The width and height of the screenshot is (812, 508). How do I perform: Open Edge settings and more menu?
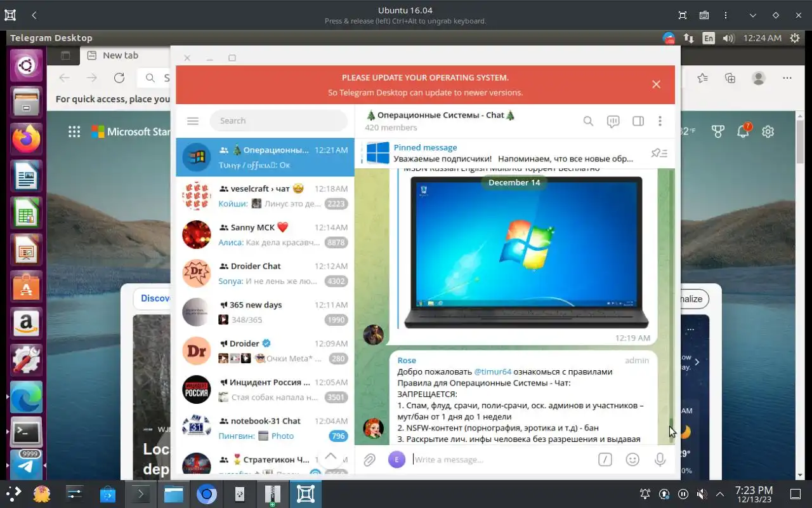787,77
